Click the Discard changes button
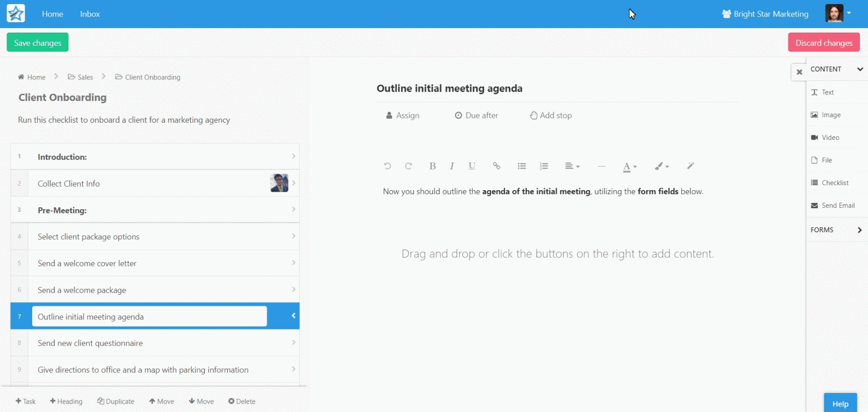Viewport: 868px width, 412px height. (x=823, y=43)
